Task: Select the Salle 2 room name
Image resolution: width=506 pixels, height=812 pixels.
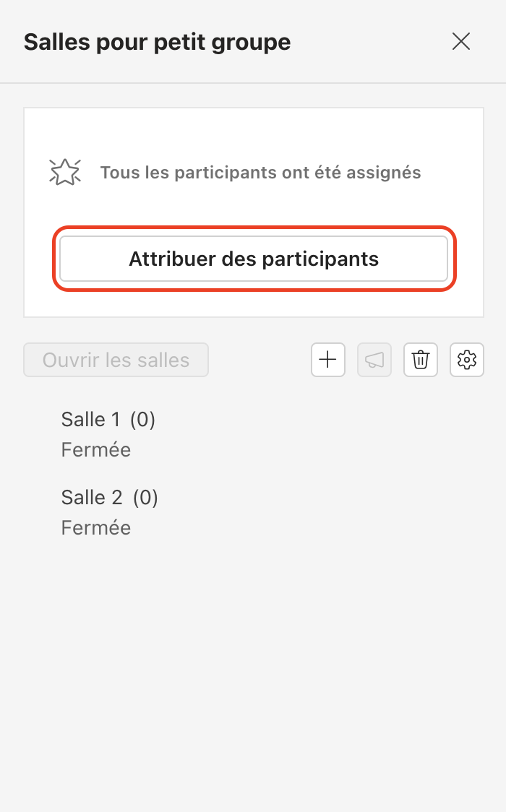Action: tap(93, 497)
